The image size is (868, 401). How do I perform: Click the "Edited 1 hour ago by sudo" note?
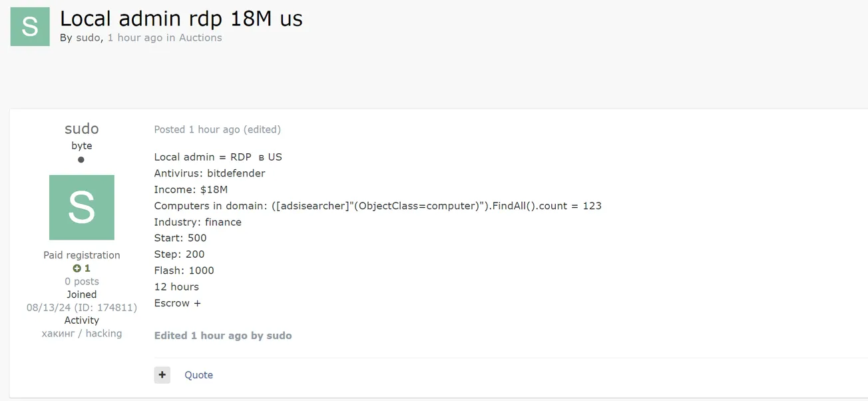[x=223, y=336]
